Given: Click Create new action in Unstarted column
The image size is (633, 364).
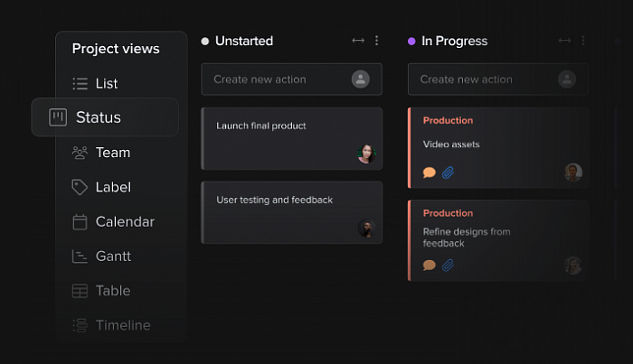Looking at the screenshot, I should [272, 79].
